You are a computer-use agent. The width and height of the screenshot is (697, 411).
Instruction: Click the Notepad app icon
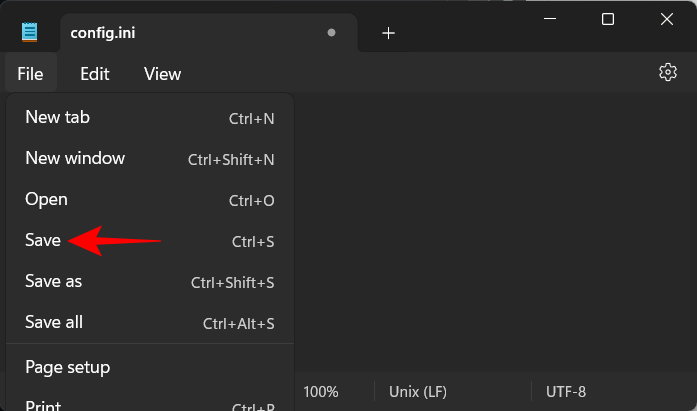[x=30, y=32]
